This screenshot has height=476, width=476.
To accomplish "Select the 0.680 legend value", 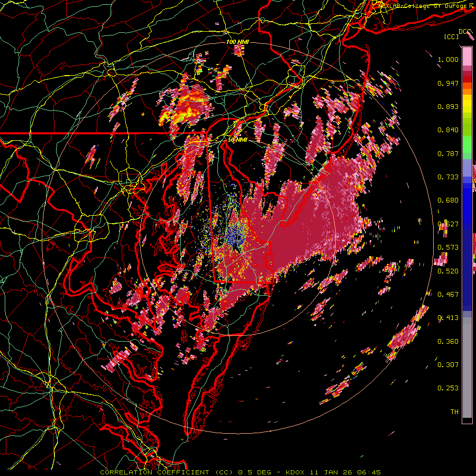I will (448, 200).
